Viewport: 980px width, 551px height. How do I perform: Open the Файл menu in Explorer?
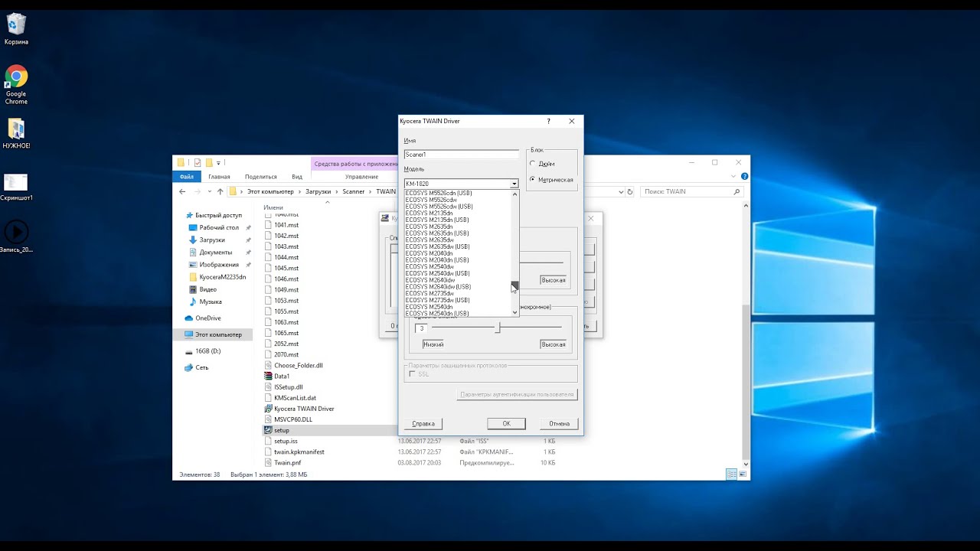pos(187,177)
